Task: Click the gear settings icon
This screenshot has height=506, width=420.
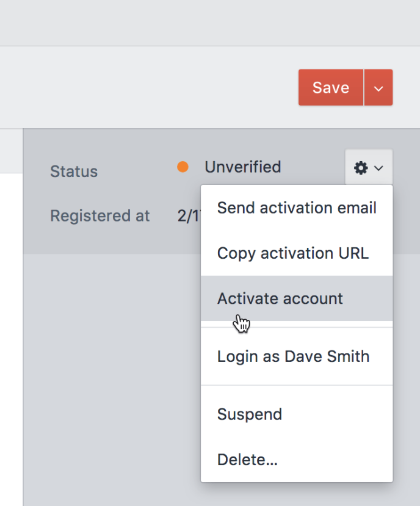Action: pos(361,168)
